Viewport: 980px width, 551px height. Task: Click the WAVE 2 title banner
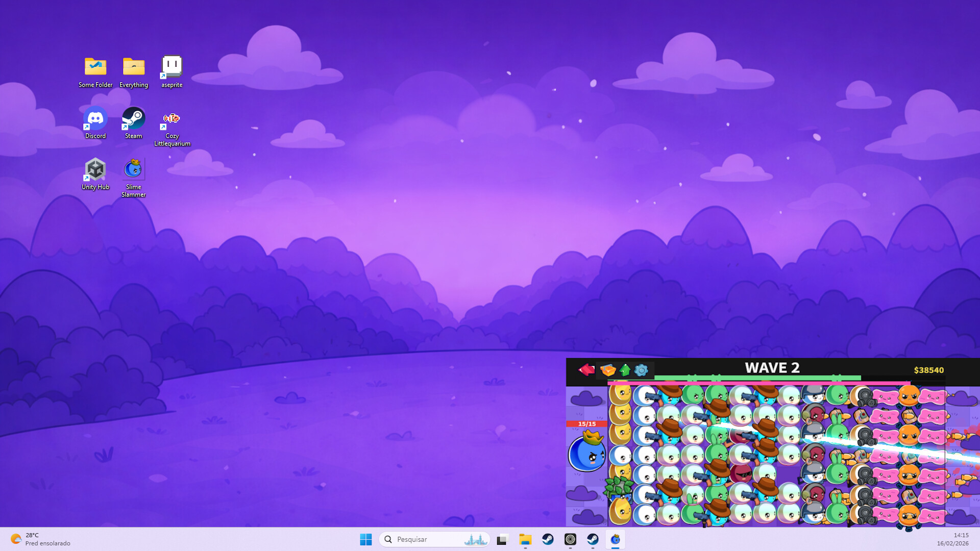[772, 367]
